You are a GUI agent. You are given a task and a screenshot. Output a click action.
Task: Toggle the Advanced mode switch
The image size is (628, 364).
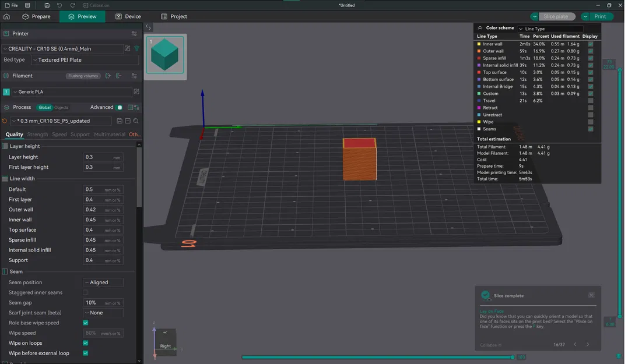point(119,107)
